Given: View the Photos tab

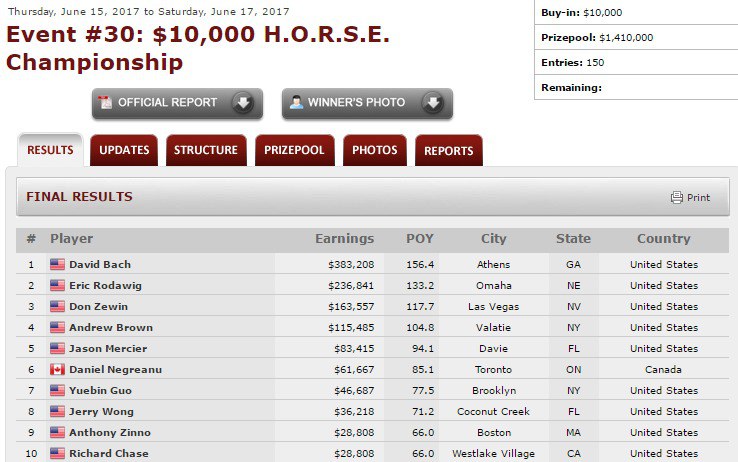Looking at the screenshot, I should tap(374, 151).
